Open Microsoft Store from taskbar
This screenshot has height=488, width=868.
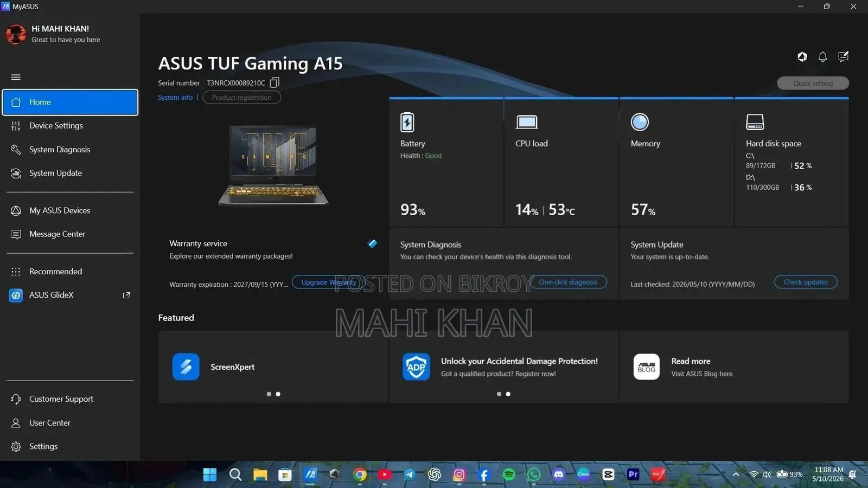[285, 474]
